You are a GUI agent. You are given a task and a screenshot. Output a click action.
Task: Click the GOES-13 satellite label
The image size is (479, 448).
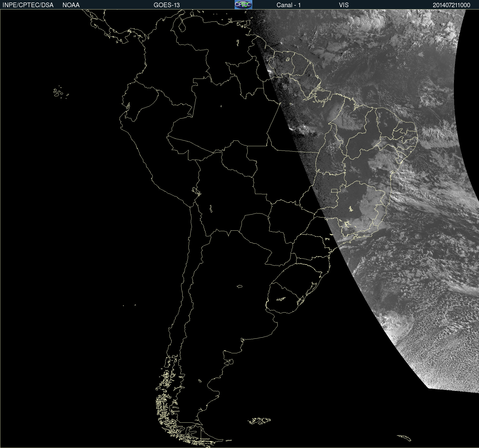tap(167, 5)
